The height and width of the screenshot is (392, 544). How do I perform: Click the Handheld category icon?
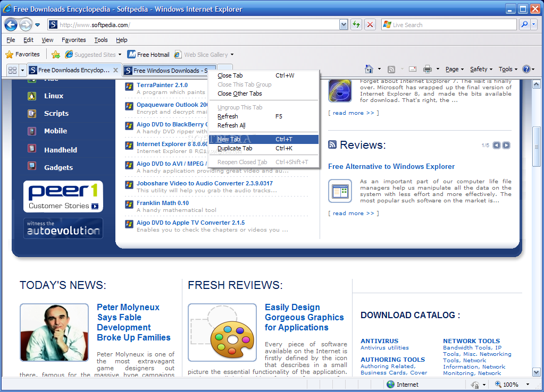pyautogui.click(x=32, y=148)
